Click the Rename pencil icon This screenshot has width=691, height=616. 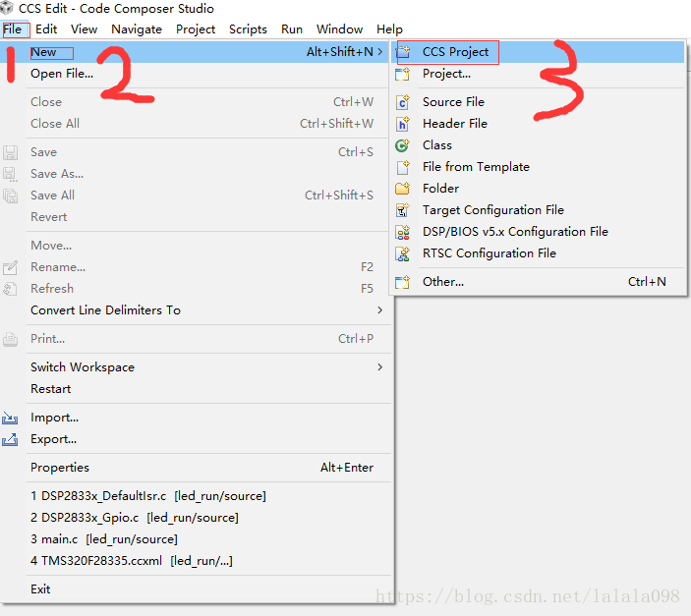click(10, 267)
